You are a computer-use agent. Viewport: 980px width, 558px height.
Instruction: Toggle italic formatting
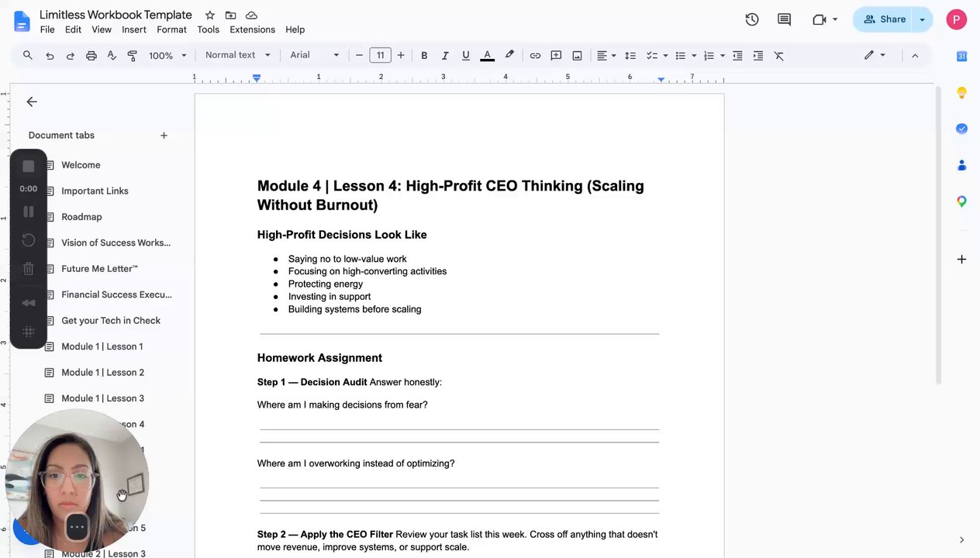pyautogui.click(x=445, y=55)
